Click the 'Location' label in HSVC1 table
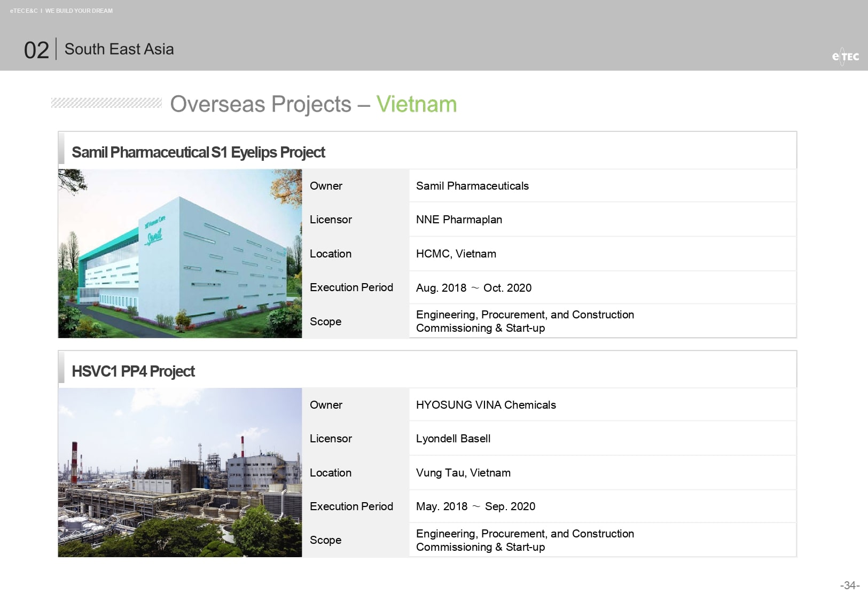The height and width of the screenshot is (601, 868). [x=331, y=473]
